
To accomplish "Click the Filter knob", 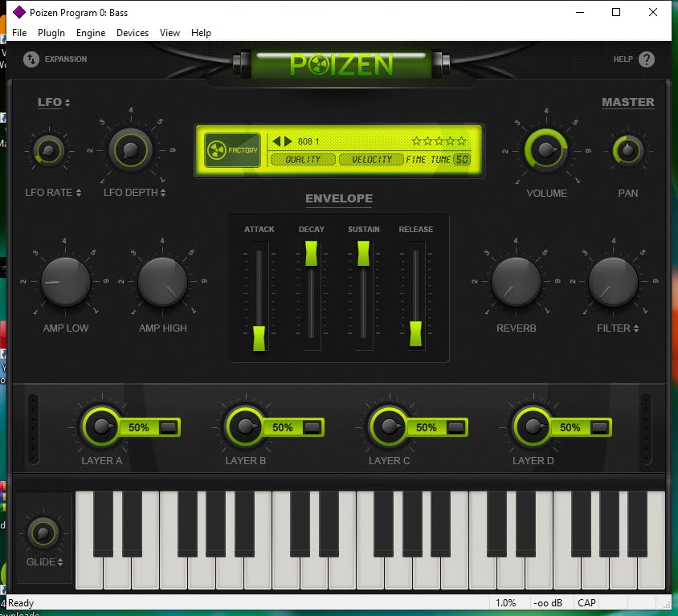I will 613,282.
